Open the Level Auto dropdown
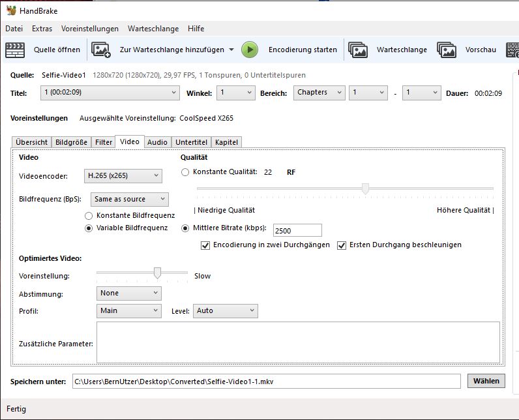Viewport: 519px width, 420px height. click(226, 311)
